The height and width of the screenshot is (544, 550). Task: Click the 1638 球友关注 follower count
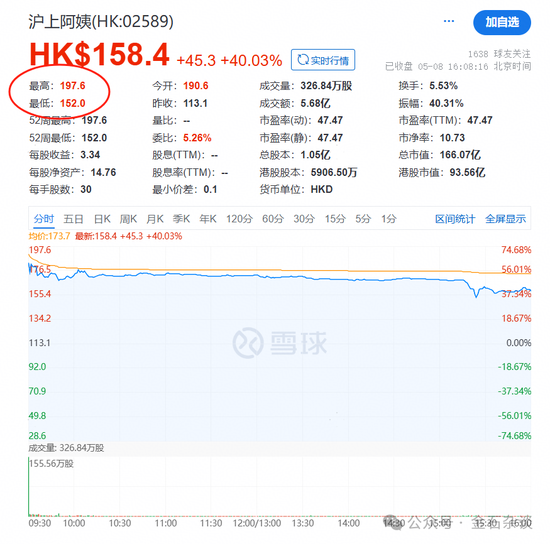click(499, 54)
